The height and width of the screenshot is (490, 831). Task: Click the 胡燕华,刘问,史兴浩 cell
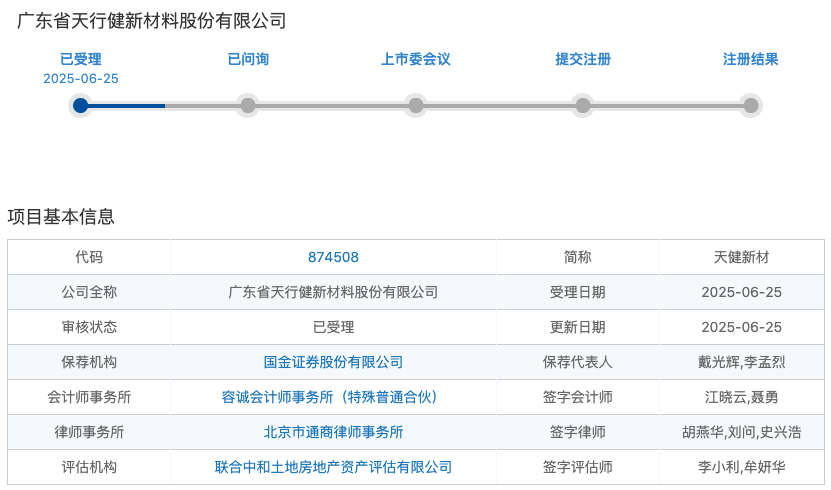741,432
